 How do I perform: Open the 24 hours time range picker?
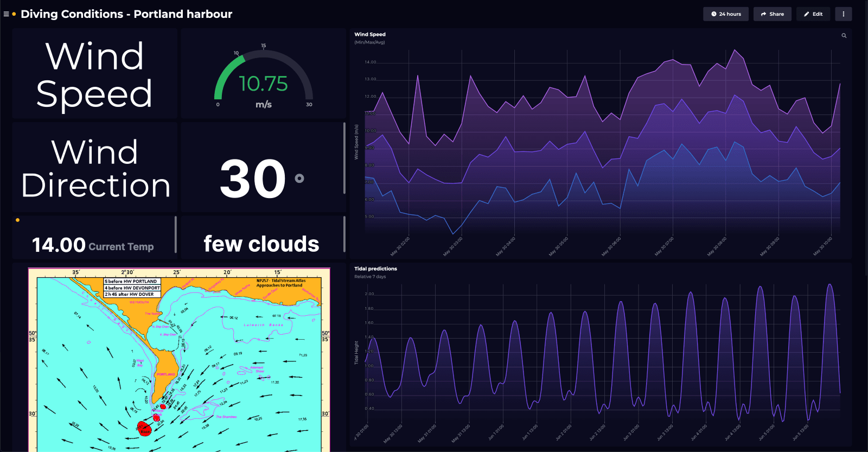coord(726,14)
